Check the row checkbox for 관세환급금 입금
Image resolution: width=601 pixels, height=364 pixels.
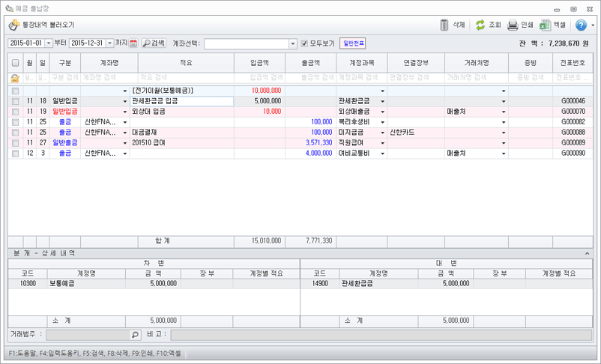[15, 100]
